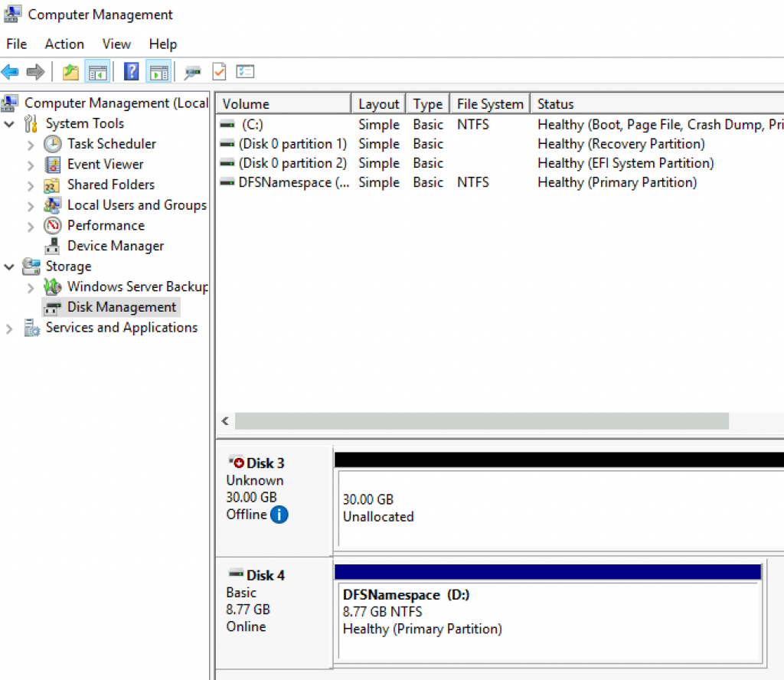784x680 pixels.
Task: Select the Computer Management (Local) root label
Action: click(116, 103)
